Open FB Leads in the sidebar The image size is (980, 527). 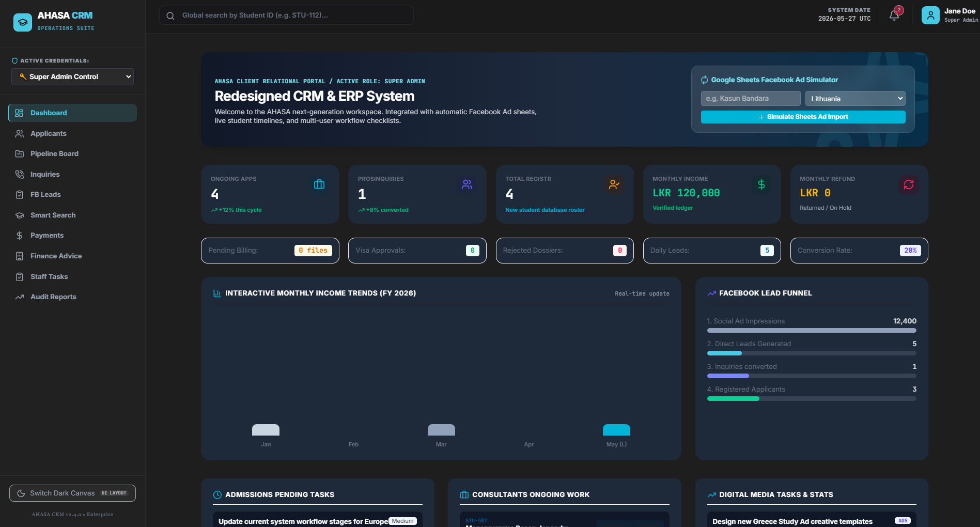pyautogui.click(x=72, y=194)
